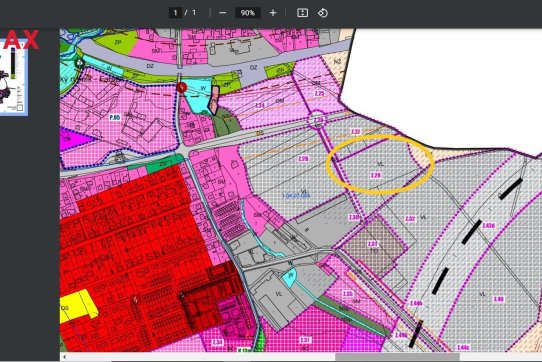
Task: Click the scroll left arrow at the bottom
Action: [64, 356]
